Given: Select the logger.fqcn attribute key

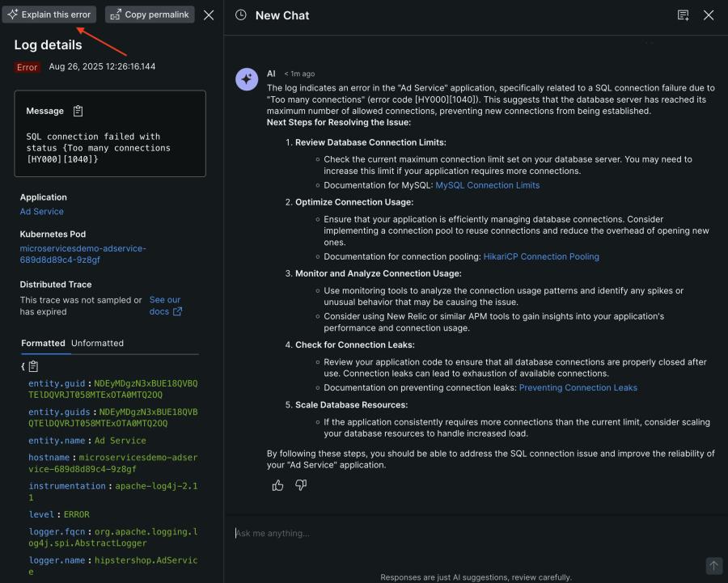Looking at the screenshot, I should [57, 531].
